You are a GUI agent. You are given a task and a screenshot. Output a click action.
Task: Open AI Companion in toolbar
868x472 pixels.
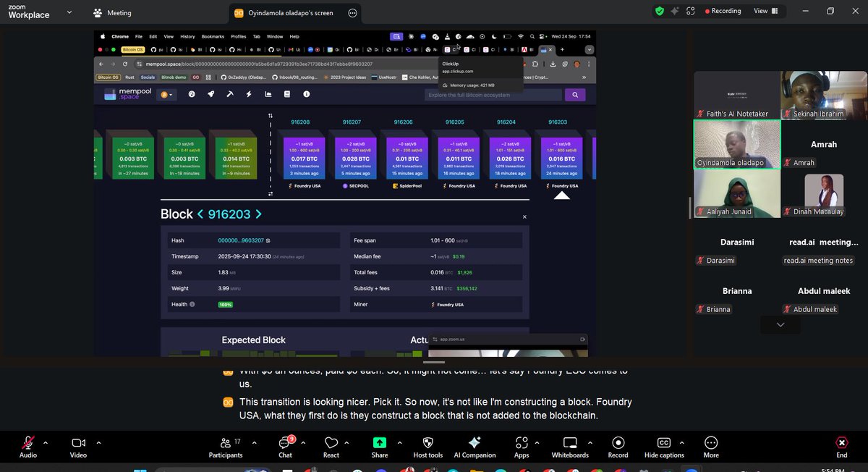475,447
